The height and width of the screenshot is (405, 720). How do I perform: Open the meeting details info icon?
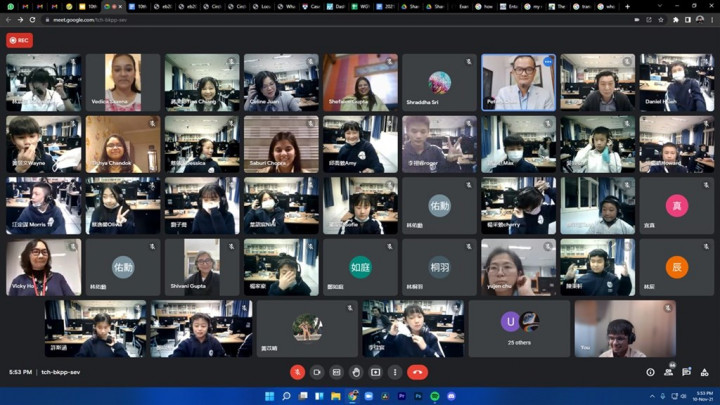[650, 372]
